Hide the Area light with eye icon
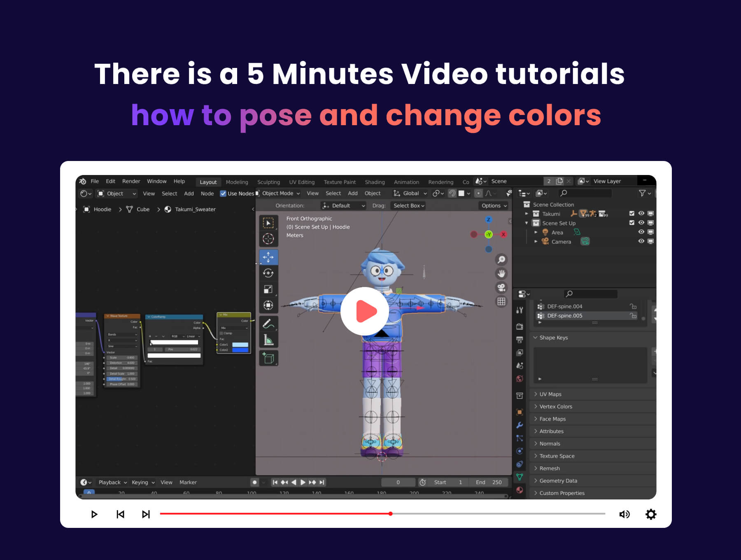The width and height of the screenshot is (741, 560). pyautogui.click(x=641, y=232)
